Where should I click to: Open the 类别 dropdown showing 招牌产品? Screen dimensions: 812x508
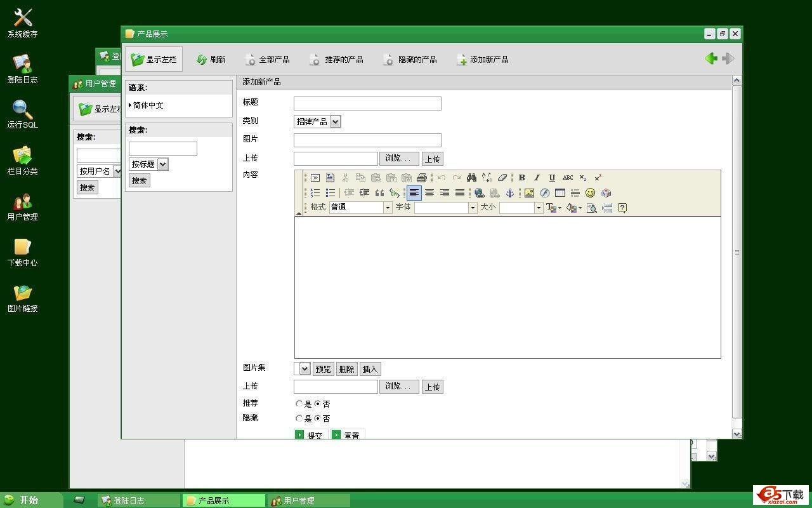click(317, 121)
